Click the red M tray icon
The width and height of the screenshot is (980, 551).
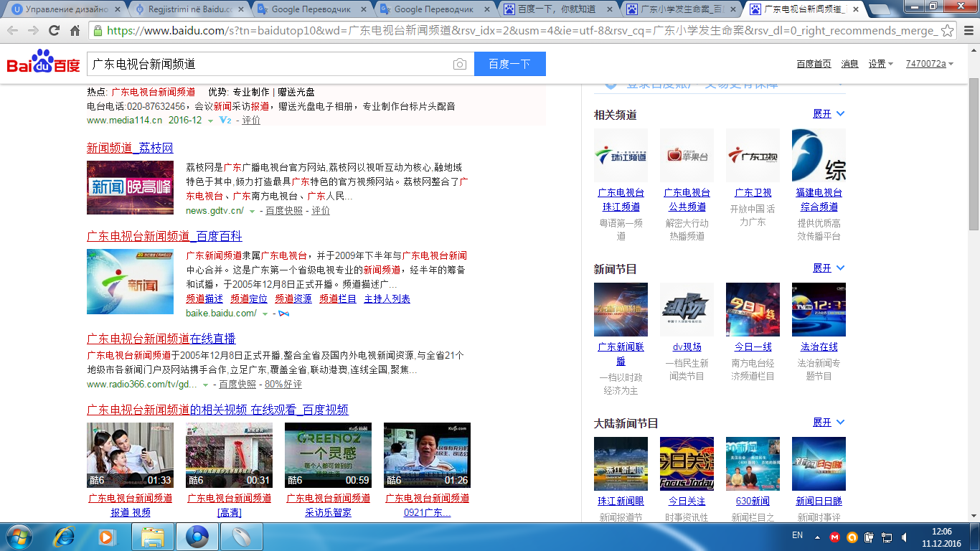click(x=834, y=537)
